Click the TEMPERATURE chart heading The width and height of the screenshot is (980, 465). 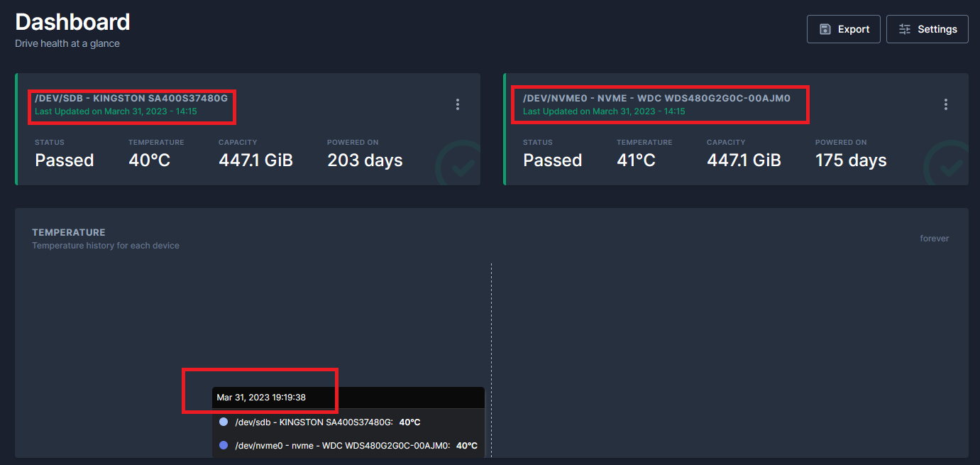tap(69, 232)
